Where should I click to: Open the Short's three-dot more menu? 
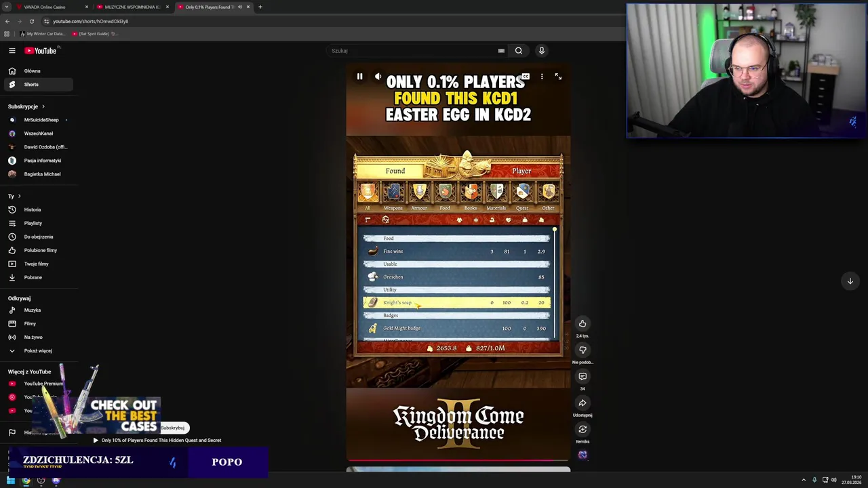tap(542, 77)
